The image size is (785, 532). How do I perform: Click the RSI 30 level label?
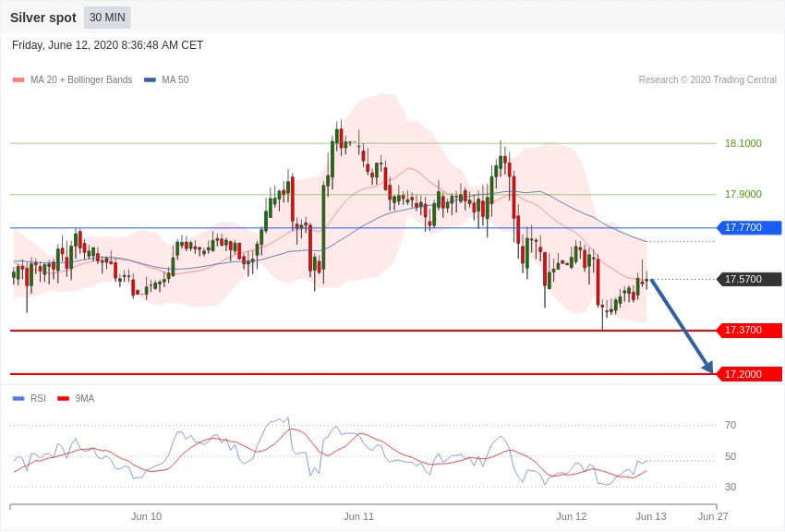[x=731, y=487]
